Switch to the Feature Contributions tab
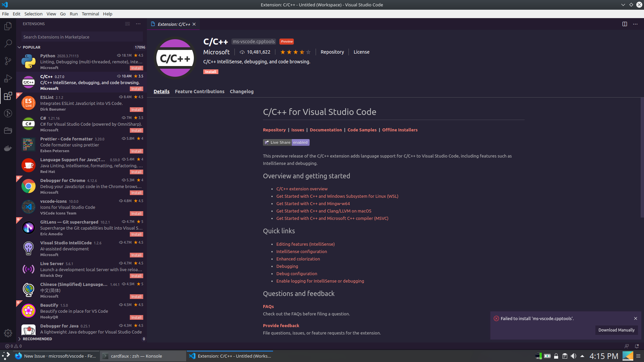Viewport: 644px width, 362px height. tap(200, 91)
